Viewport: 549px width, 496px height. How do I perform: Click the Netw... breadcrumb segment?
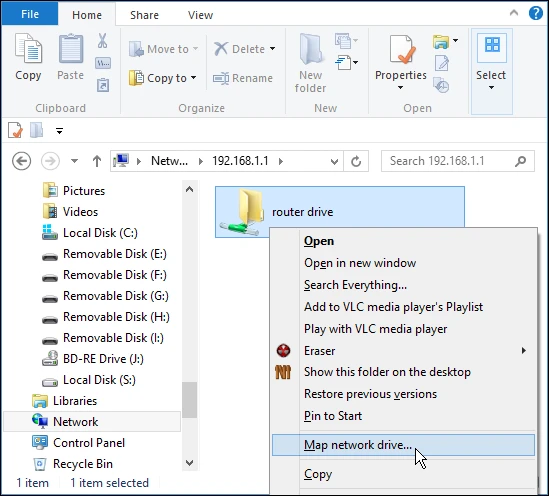[169, 161]
